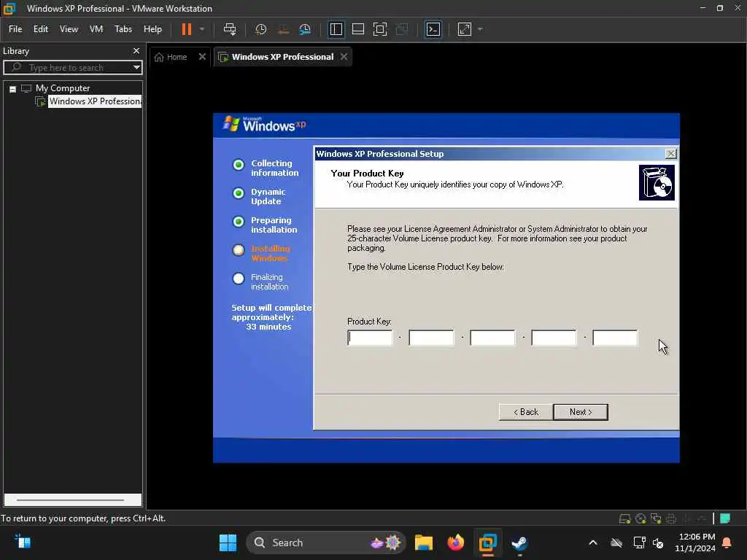Click the second product key field
This screenshot has width=747, height=560.
point(431,338)
